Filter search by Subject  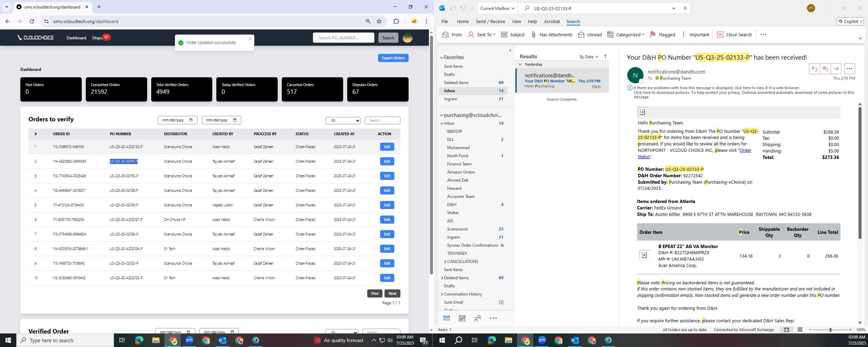(513, 35)
